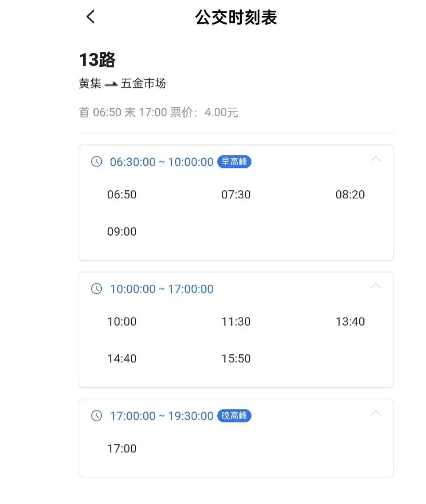This screenshot has height=504, width=426.
Task: Select the 11:30 departure time
Action: click(x=236, y=322)
